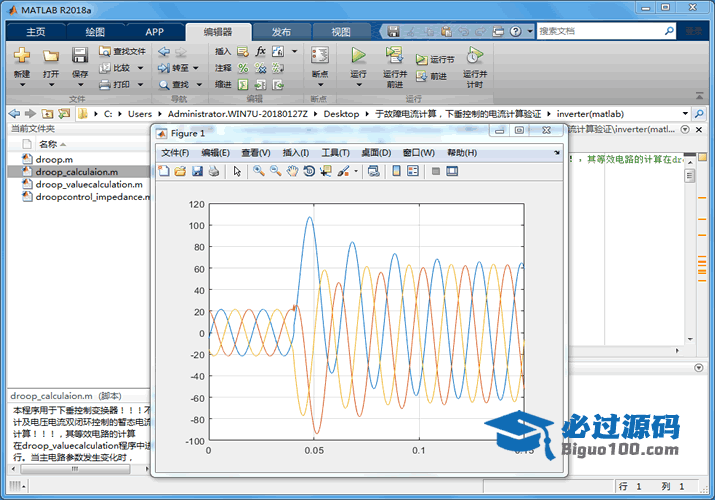Open Figure 1 File (文件) menu
The width and height of the screenshot is (715, 500).
pos(175,153)
